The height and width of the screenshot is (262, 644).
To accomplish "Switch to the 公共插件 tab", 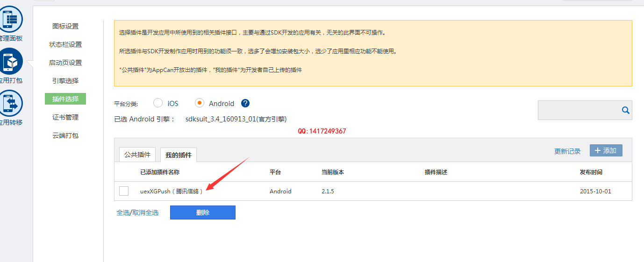I will [137, 155].
